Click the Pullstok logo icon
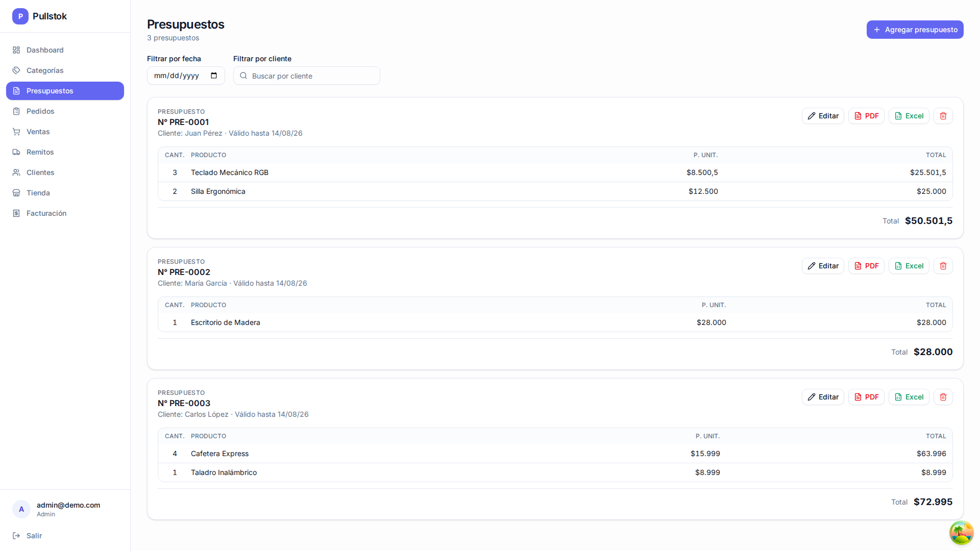Viewport: 980px width, 551px height. point(20,16)
